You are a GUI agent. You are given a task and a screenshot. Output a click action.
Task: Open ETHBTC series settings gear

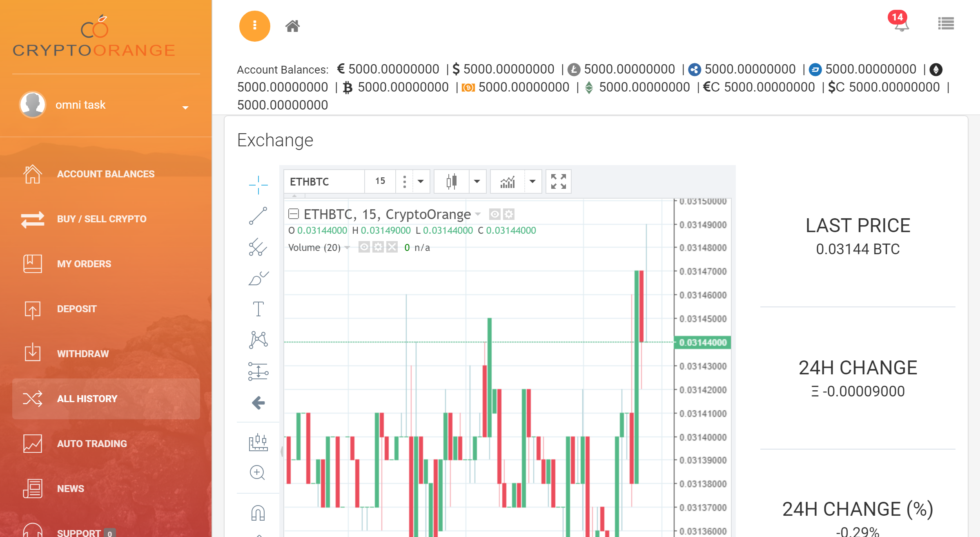click(508, 214)
